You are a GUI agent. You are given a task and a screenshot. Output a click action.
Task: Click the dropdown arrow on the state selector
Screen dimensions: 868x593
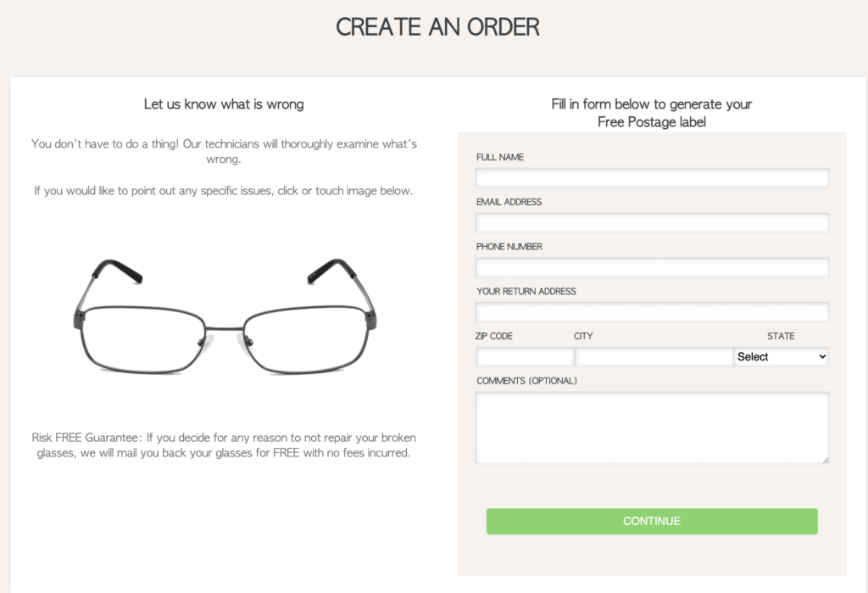(820, 356)
